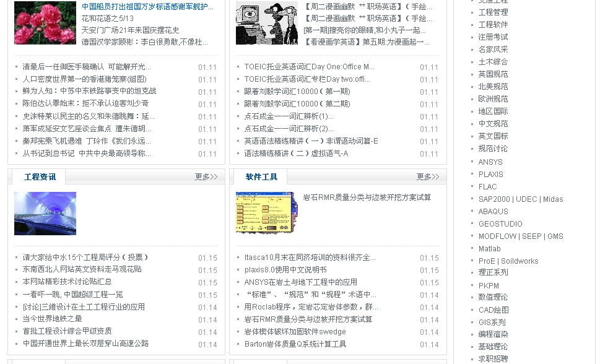600x364 pixels.
Task: Open 鲜为人知：中苏中东铁路事变中的坦克战
Action: click(x=89, y=91)
